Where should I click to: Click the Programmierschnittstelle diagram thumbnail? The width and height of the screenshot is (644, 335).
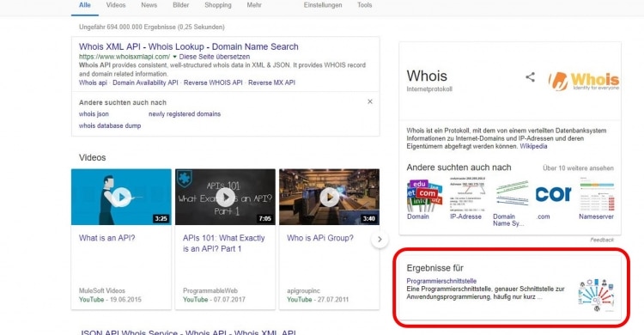597,295
